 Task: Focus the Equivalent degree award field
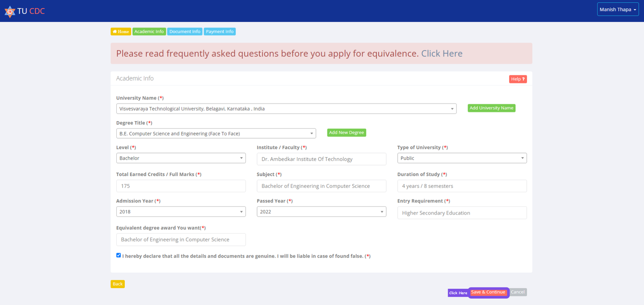[x=181, y=239]
